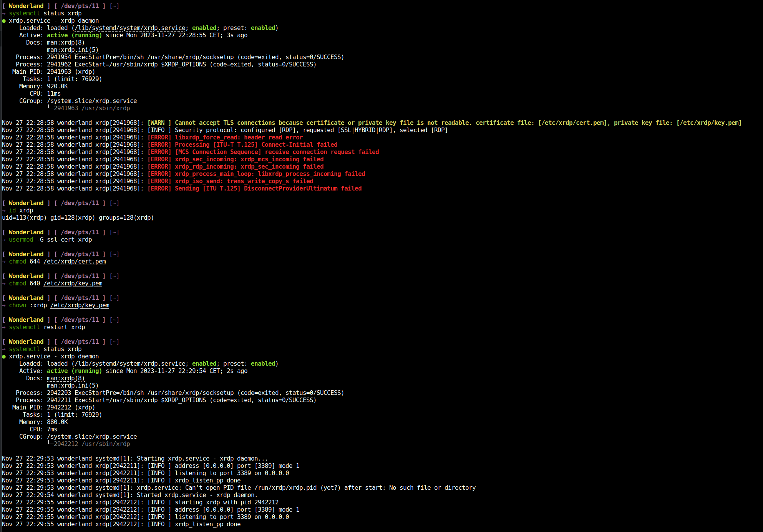The width and height of the screenshot is (763, 532).
Task: Click 'Processing [ITU-T T.125] Connect-Initial failed' error
Action: (x=256, y=145)
